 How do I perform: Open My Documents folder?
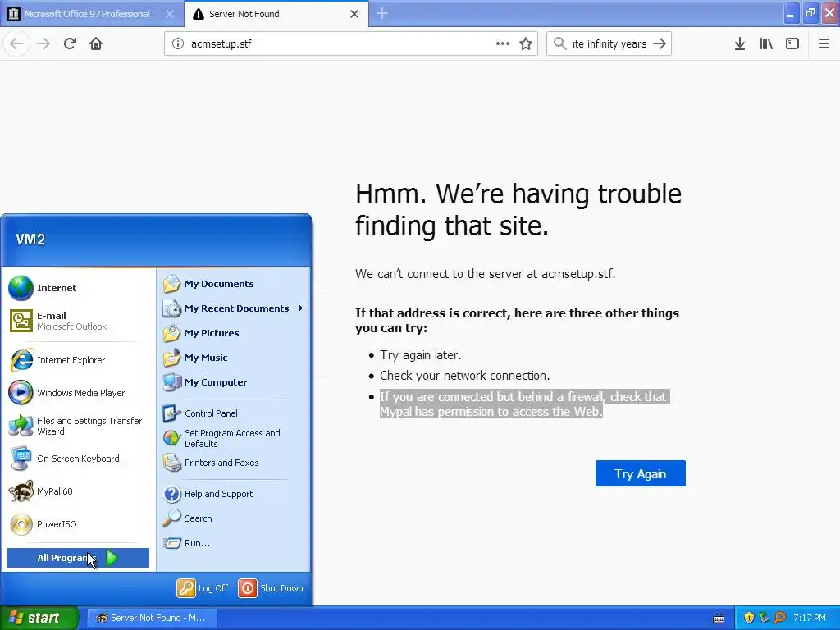[234, 284]
